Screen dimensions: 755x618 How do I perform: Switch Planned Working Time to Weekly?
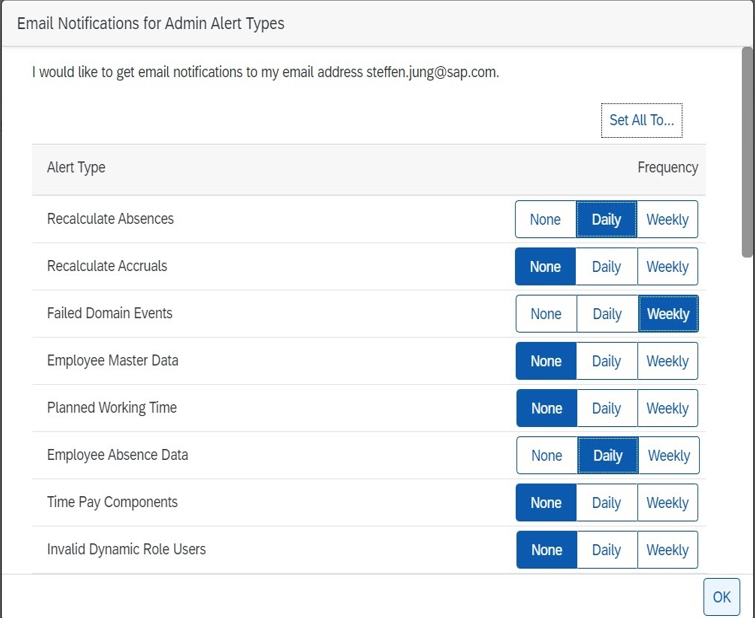pos(667,408)
